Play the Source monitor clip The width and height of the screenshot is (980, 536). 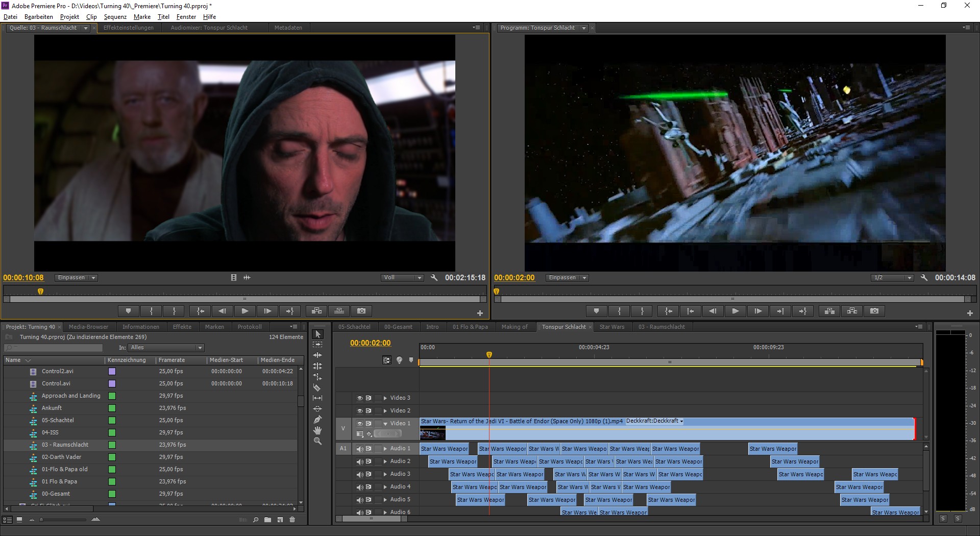click(244, 311)
